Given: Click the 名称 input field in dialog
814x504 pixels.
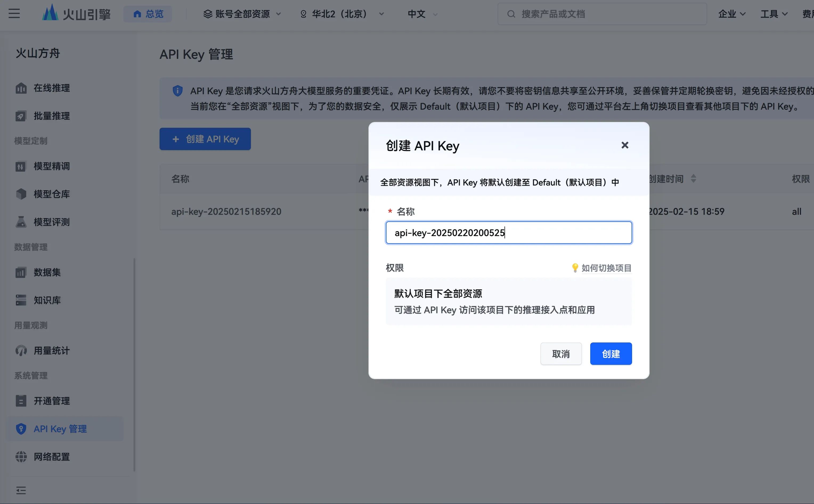Looking at the screenshot, I should point(509,233).
